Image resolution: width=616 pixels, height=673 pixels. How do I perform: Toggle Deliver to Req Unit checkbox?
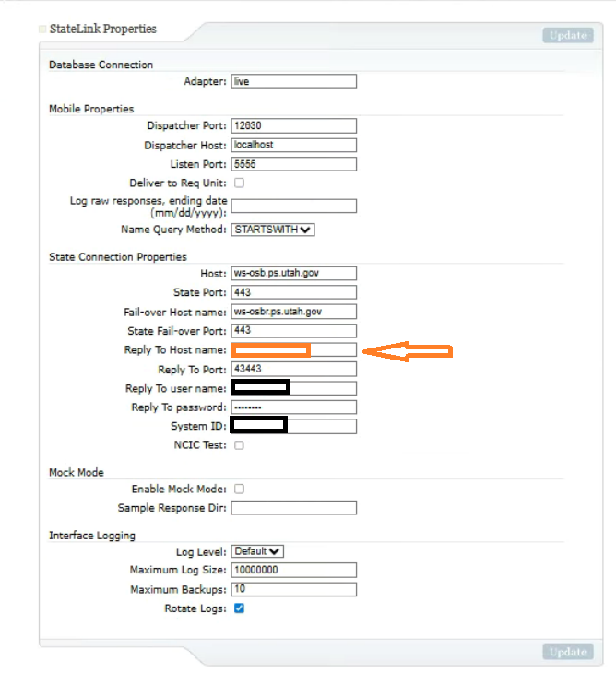click(239, 183)
